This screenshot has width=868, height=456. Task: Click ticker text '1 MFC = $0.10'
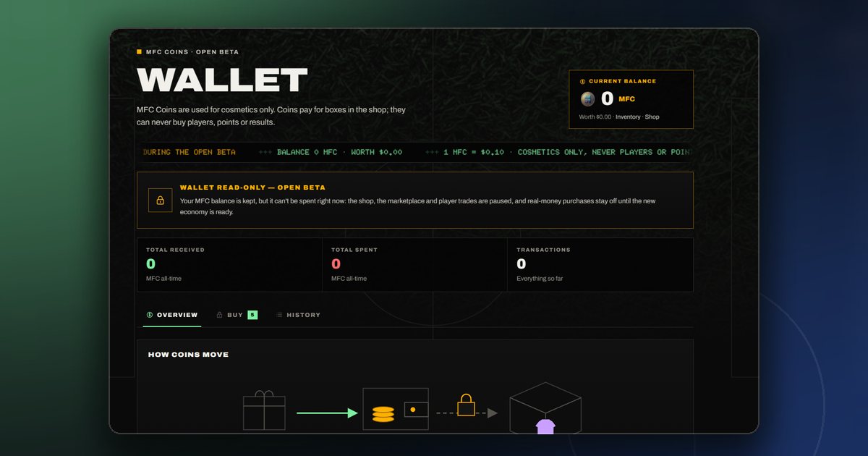474,152
